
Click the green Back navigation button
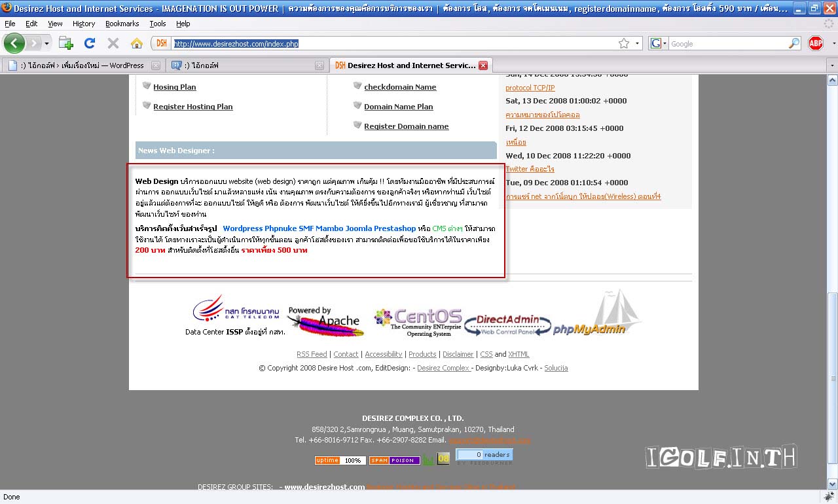click(14, 43)
